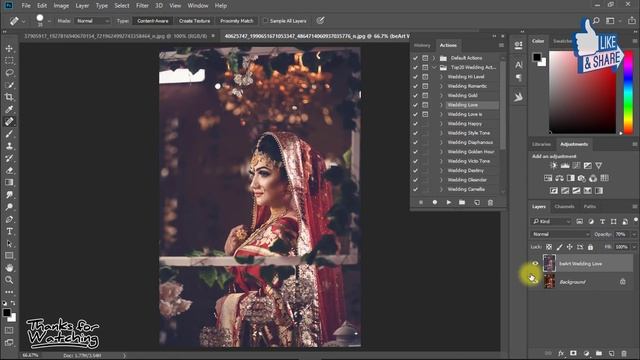Viewport: 640px width, 360px height.
Task: Click the Proximity Match button
Action: pos(237,21)
